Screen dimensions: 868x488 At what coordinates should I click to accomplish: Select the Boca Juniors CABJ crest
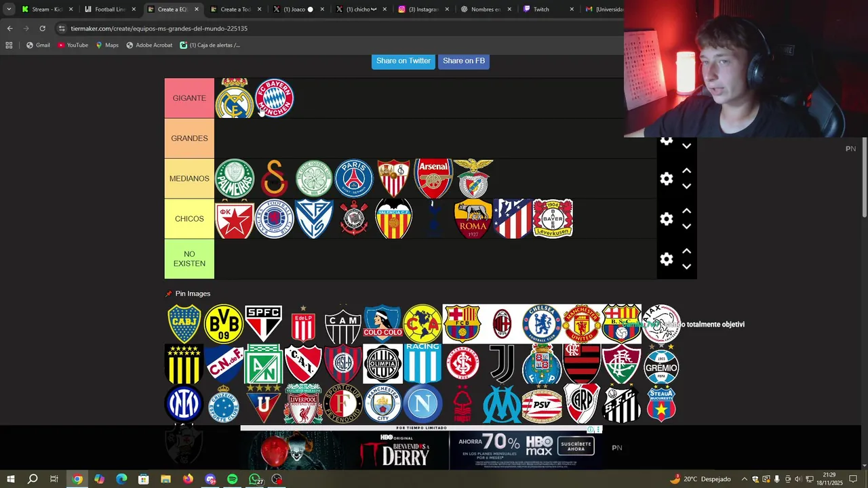click(184, 324)
